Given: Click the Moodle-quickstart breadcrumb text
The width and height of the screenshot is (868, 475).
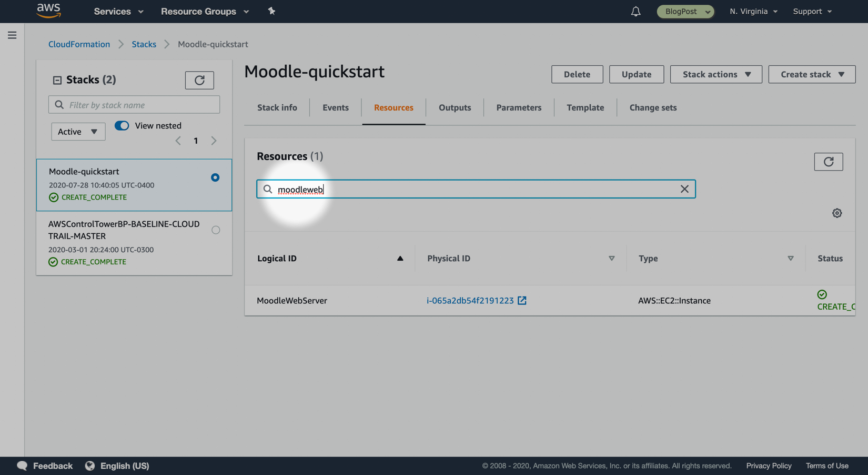Looking at the screenshot, I should pos(213,44).
